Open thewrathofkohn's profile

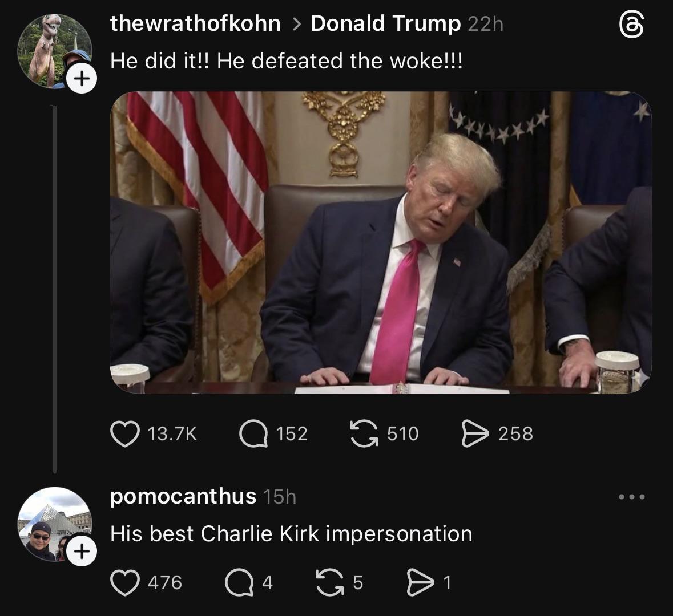[x=195, y=23]
